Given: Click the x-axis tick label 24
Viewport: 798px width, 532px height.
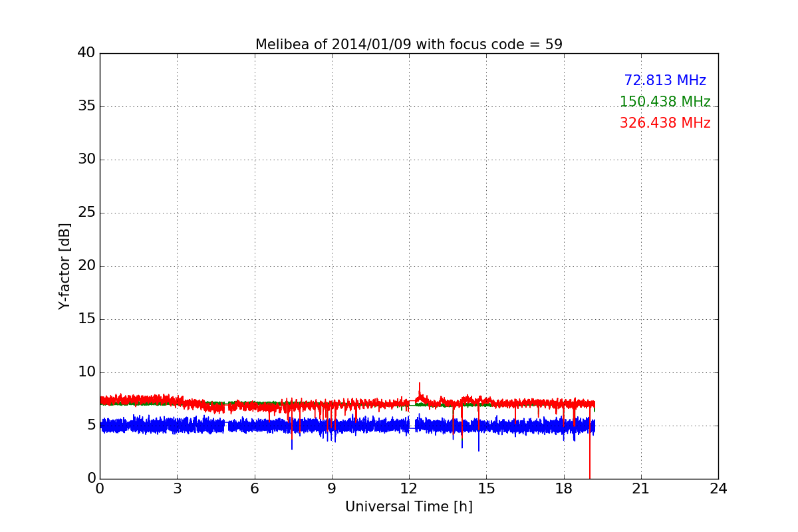Looking at the screenshot, I should (718, 489).
